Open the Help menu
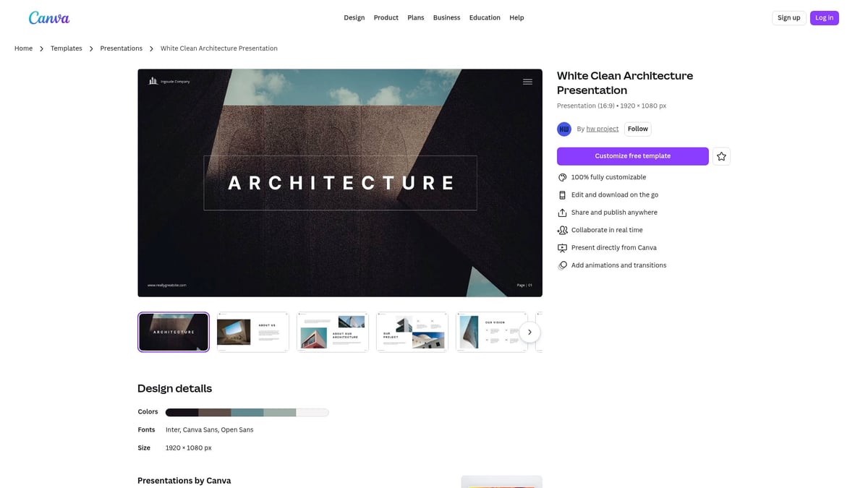This screenshot has height=488, width=868. coord(516,17)
